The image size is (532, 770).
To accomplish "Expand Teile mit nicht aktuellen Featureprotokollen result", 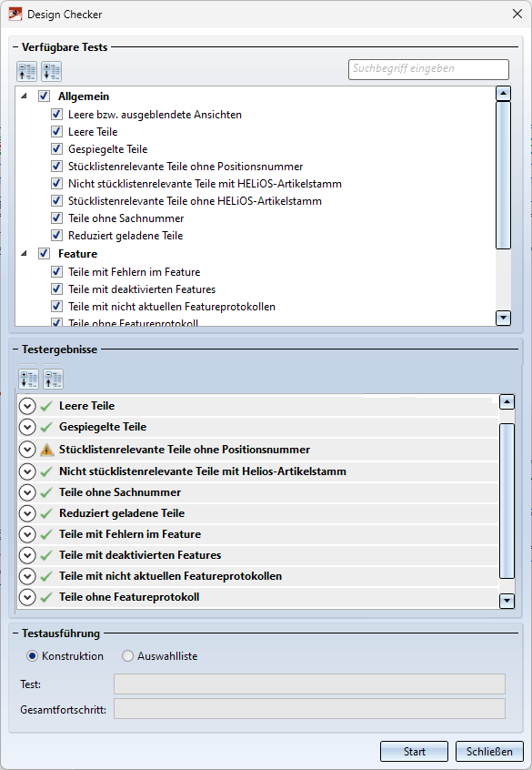I will 27,576.
